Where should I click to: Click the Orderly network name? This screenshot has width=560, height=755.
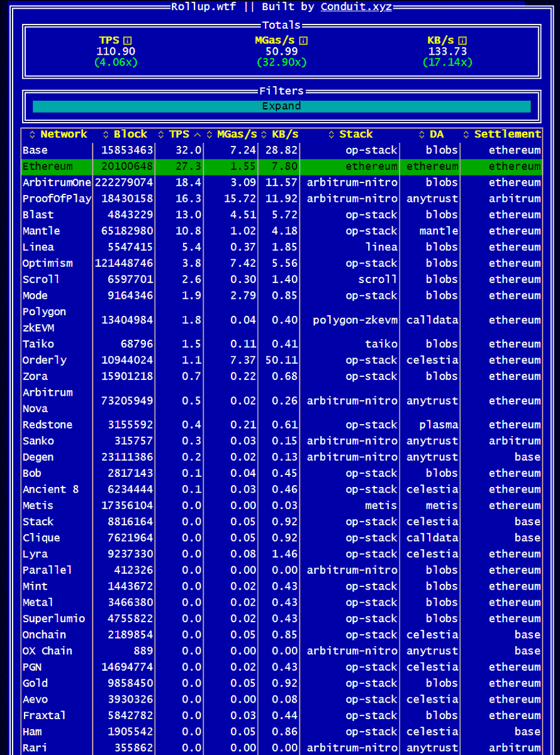[x=44, y=360]
